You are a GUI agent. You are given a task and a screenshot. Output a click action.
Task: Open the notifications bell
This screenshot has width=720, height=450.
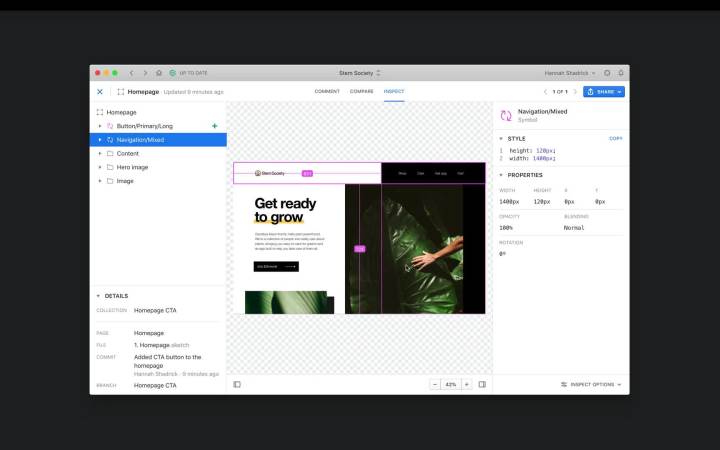point(621,73)
